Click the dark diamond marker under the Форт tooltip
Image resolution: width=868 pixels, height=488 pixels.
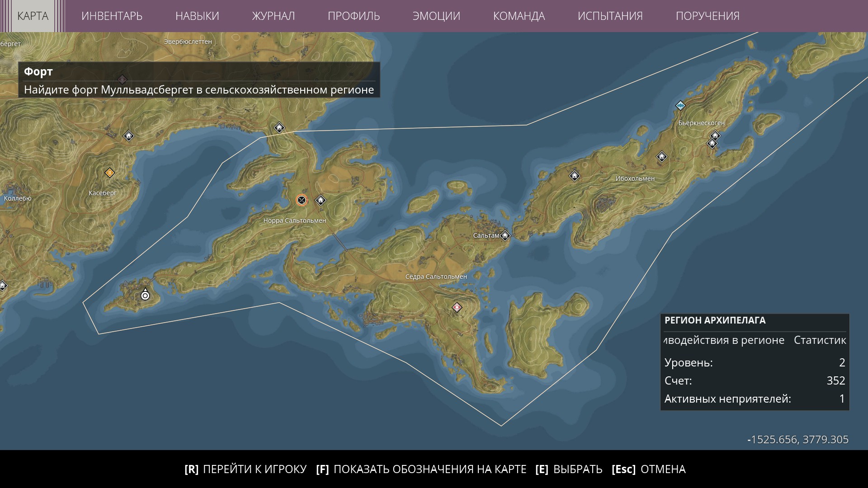(x=122, y=80)
